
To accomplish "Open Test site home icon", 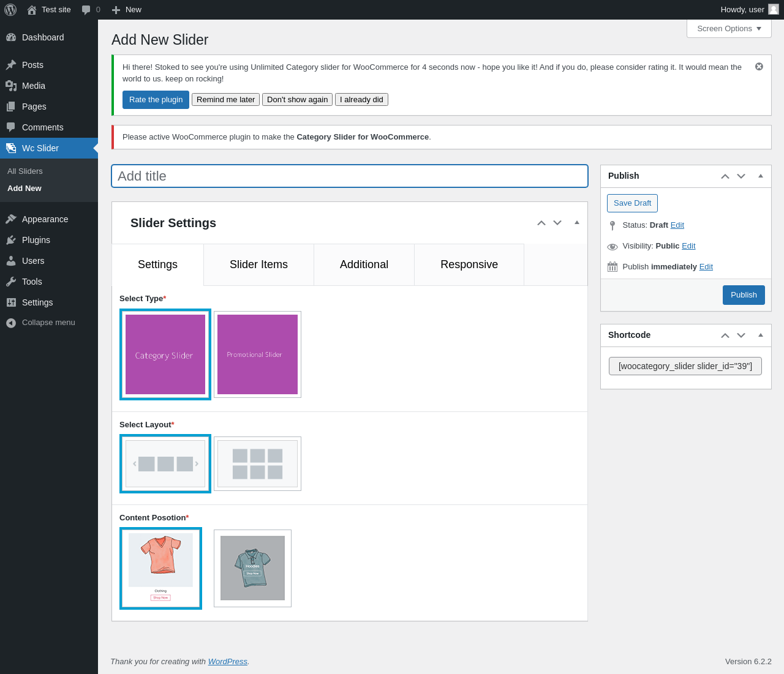I will (32, 10).
